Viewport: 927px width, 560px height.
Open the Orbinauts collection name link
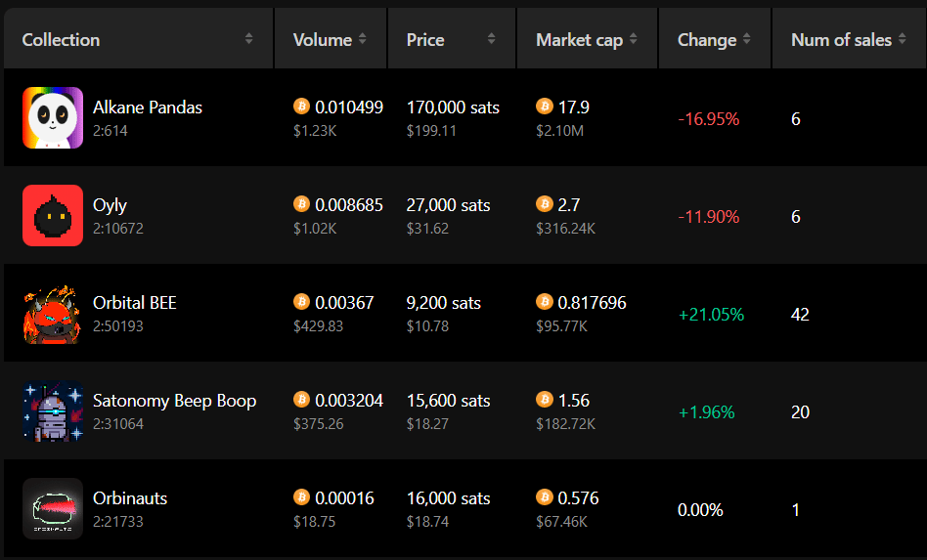[130, 498]
